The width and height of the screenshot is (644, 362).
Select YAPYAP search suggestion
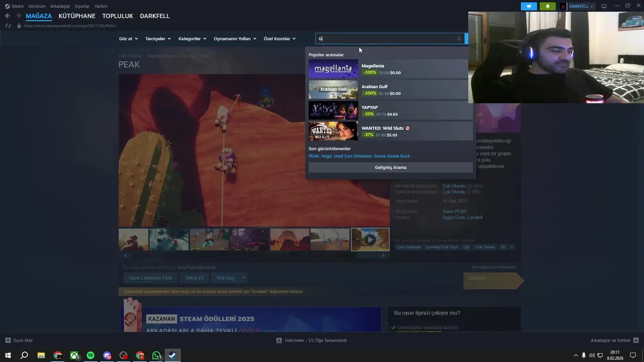[390, 111]
